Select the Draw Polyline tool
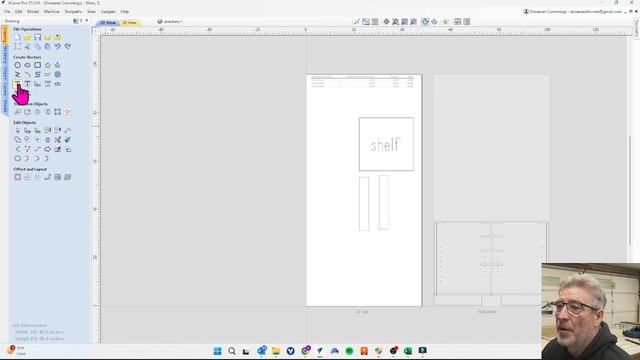The width and height of the screenshot is (640, 360). [x=18, y=74]
